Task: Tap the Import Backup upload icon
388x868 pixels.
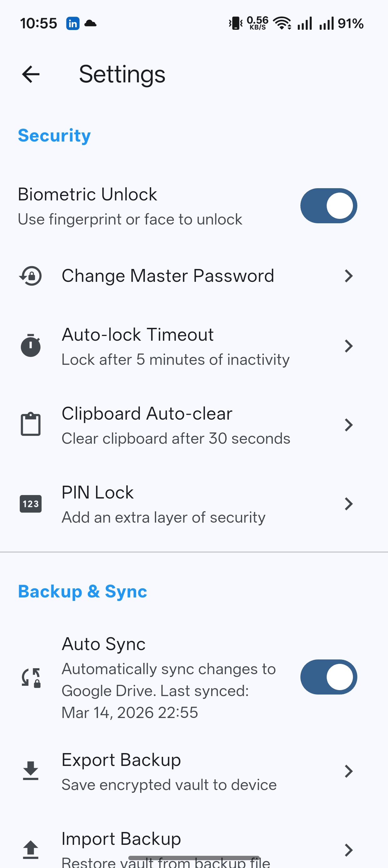Action: (31, 849)
